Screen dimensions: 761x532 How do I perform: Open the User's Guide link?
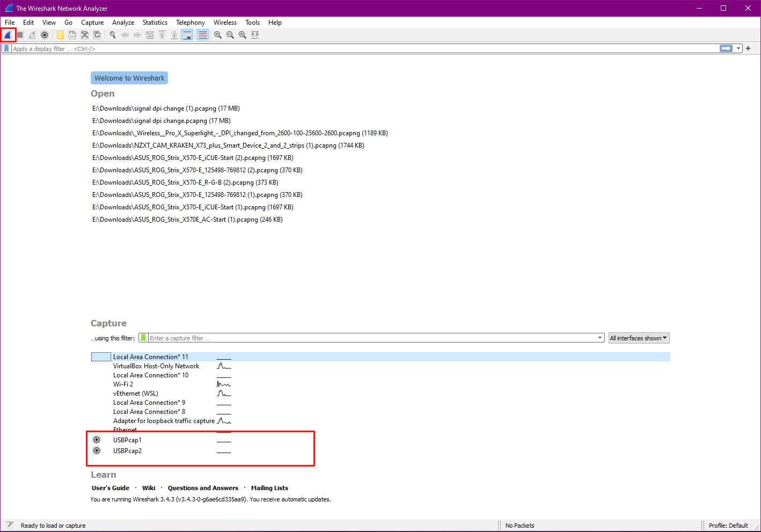click(111, 488)
